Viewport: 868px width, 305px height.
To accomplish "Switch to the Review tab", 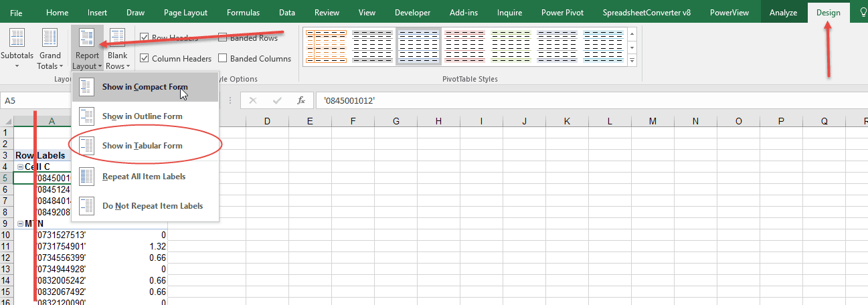I will 327,12.
